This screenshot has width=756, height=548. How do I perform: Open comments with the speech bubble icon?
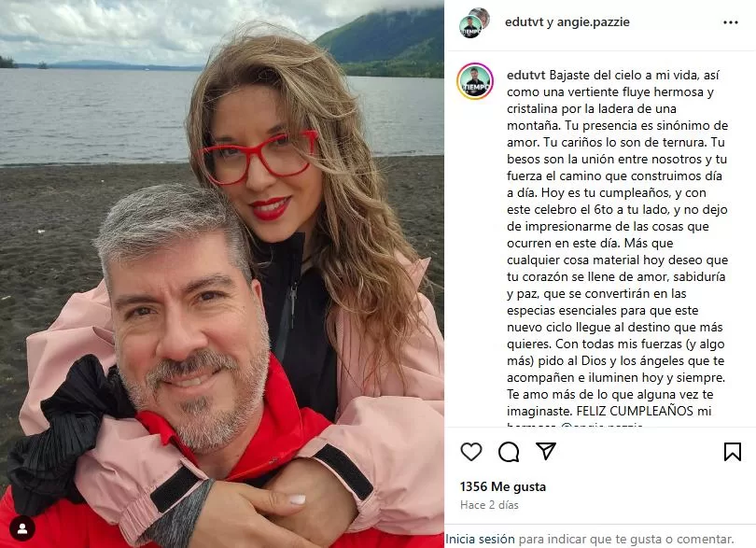509,452
